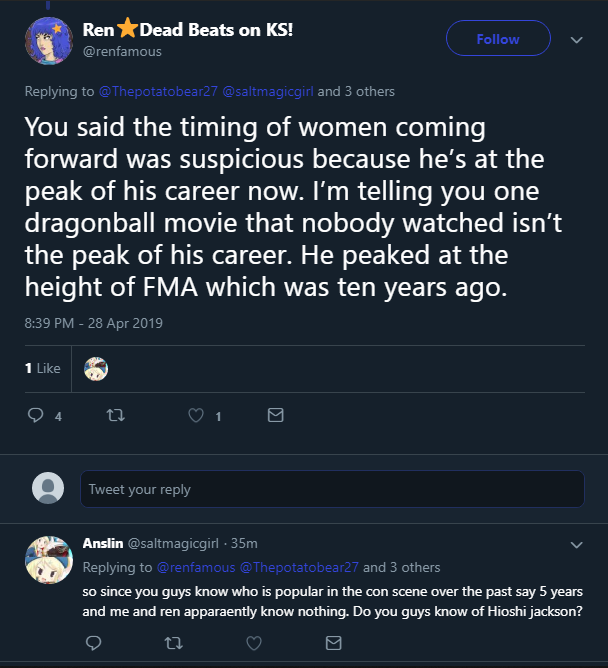Like the main tweet heart icon
Image resolution: width=608 pixels, height=668 pixels.
[x=196, y=415]
